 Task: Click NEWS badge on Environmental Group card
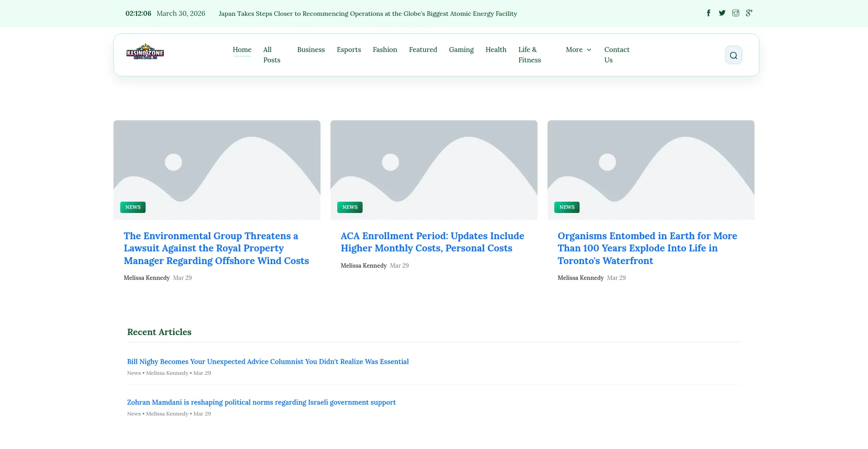point(133,207)
